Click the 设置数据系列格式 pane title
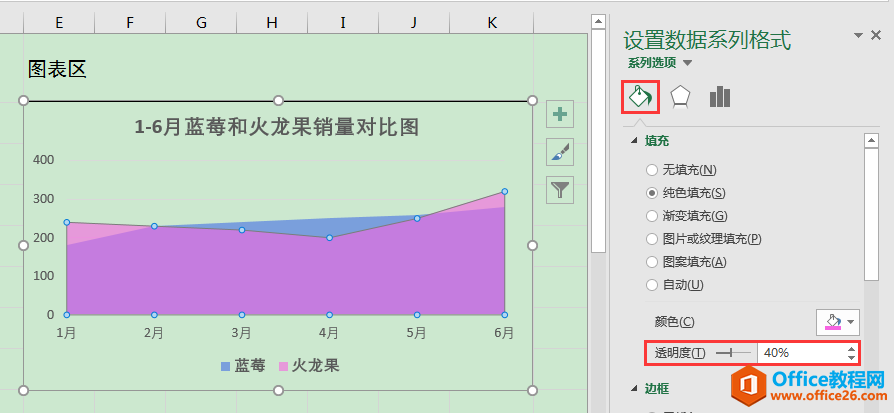This screenshot has height=413, width=894. (707, 41)
